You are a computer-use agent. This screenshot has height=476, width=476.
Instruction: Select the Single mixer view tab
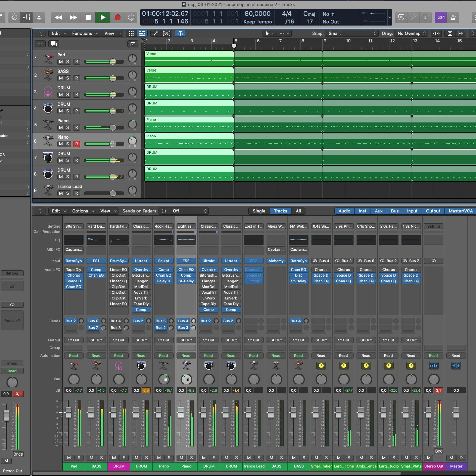pos(259,211)
